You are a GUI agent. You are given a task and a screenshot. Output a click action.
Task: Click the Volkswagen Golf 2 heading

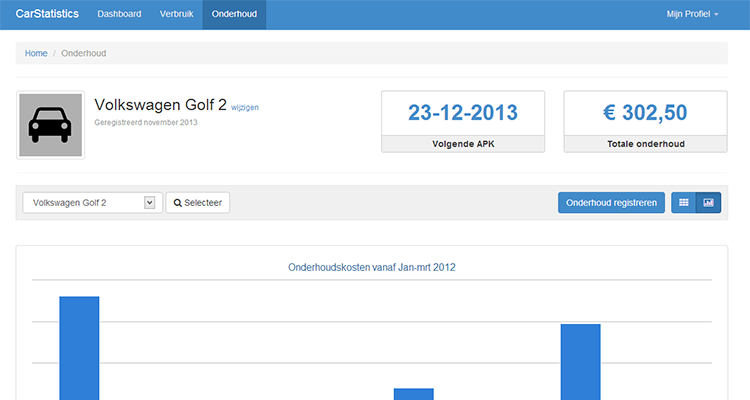[x=160, y=104]
